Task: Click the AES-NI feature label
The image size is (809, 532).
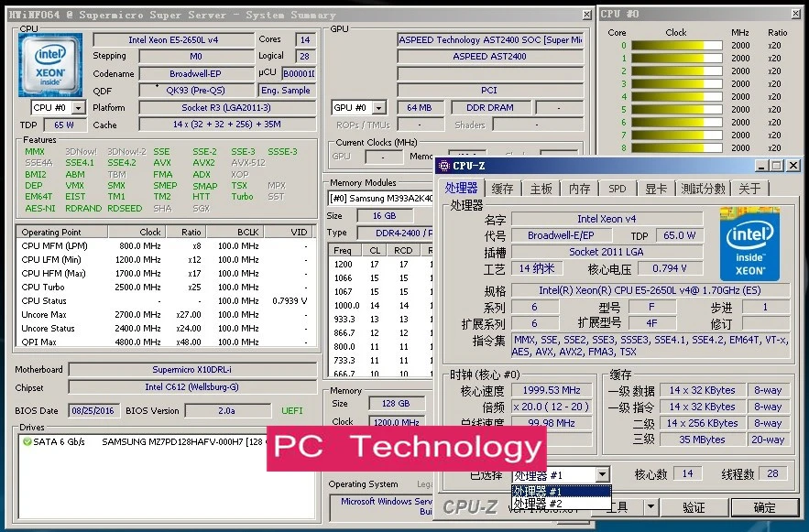Action: click(x=40, y=208)
